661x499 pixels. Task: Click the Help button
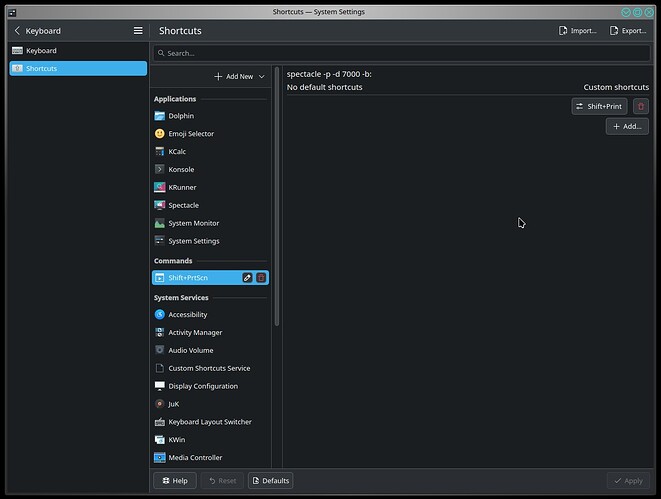[x=175, y=480]
